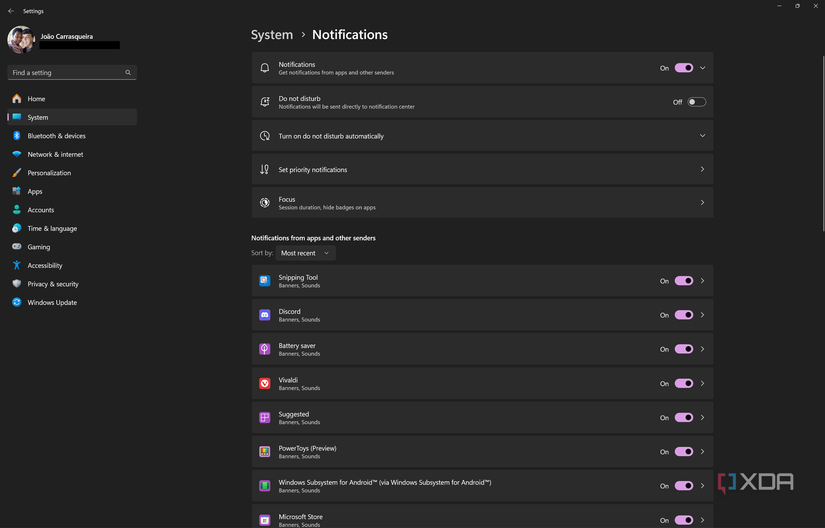Go to Windows Update section

[52, 302]
